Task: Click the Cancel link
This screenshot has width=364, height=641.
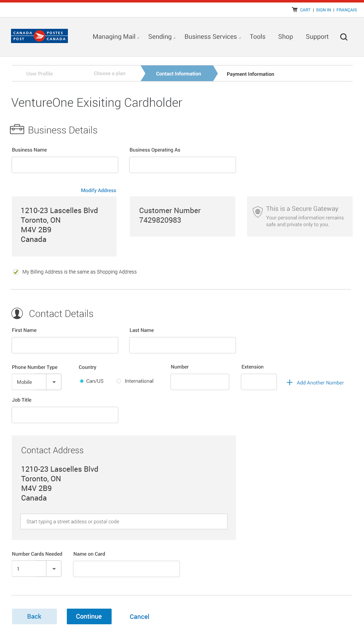Action: pos(139,617)
